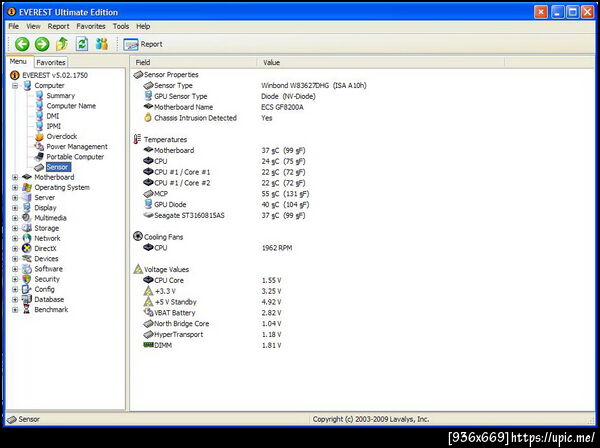Select the MCP temperature row
This screenshot has height=448, width=600.
pos(226,194)
